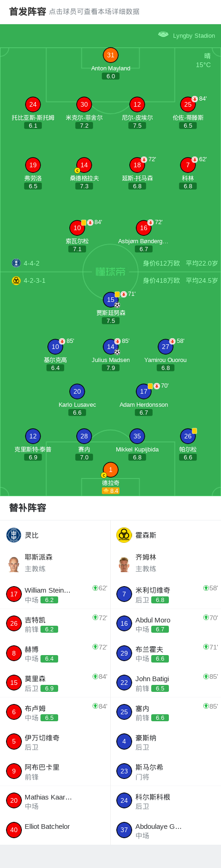Tap the 替补阵容 section header
Screen dimensions: 221x868
point(28,508)
